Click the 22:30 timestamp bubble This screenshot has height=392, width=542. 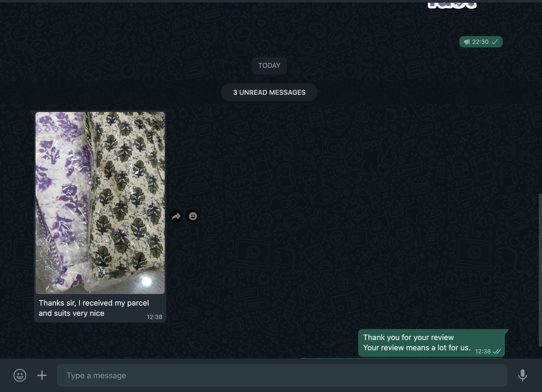coord(480,42)
